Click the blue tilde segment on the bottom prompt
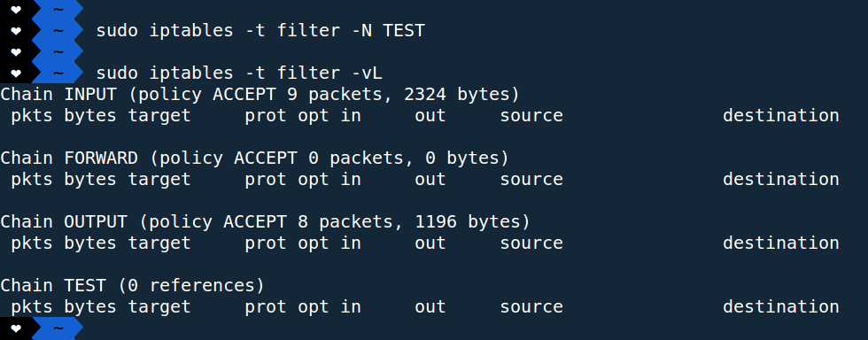868x340 pixels. coord(58,328)
